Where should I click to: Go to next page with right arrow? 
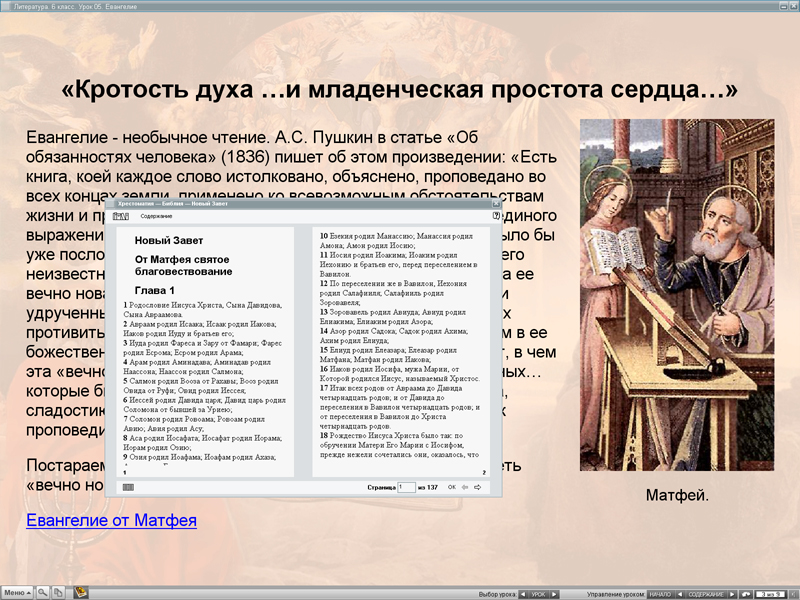478,487
